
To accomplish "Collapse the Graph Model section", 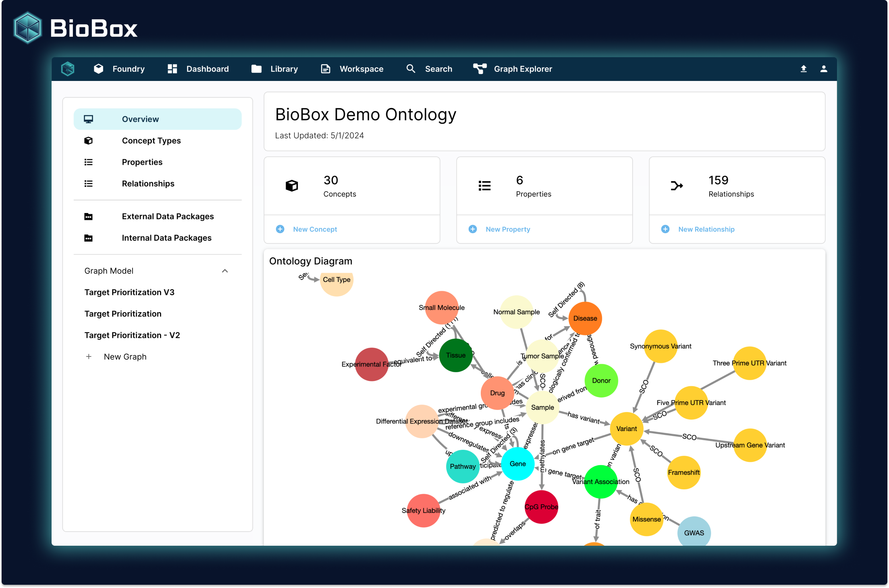I will click(225, 271).
